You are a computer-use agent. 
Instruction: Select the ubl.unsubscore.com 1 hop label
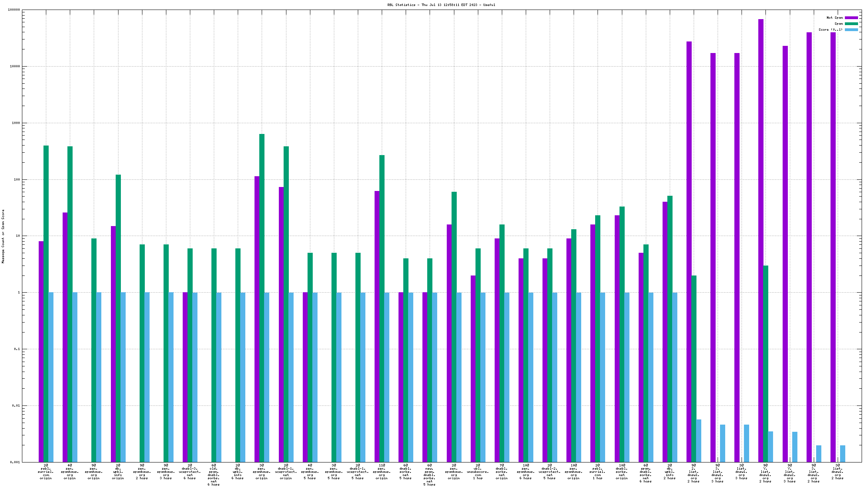[477, 472]
